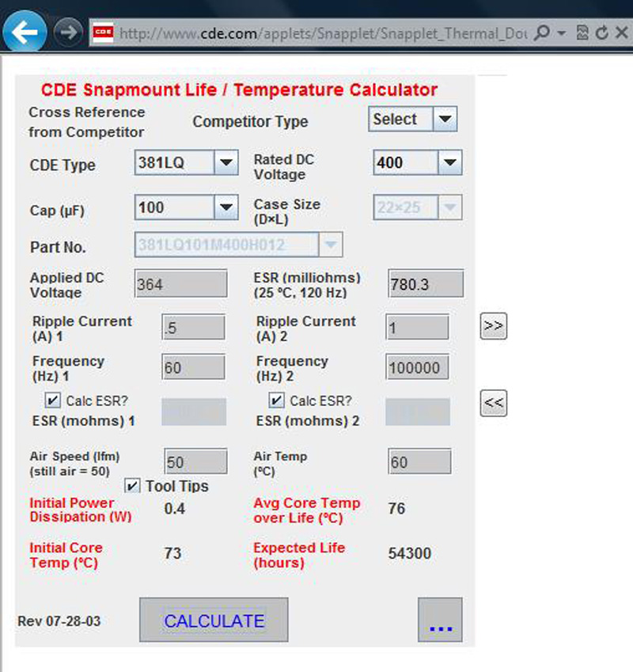
Task: Click the CDE Snapmount Life / Temperature Calculator title
Action: [239, 89]
